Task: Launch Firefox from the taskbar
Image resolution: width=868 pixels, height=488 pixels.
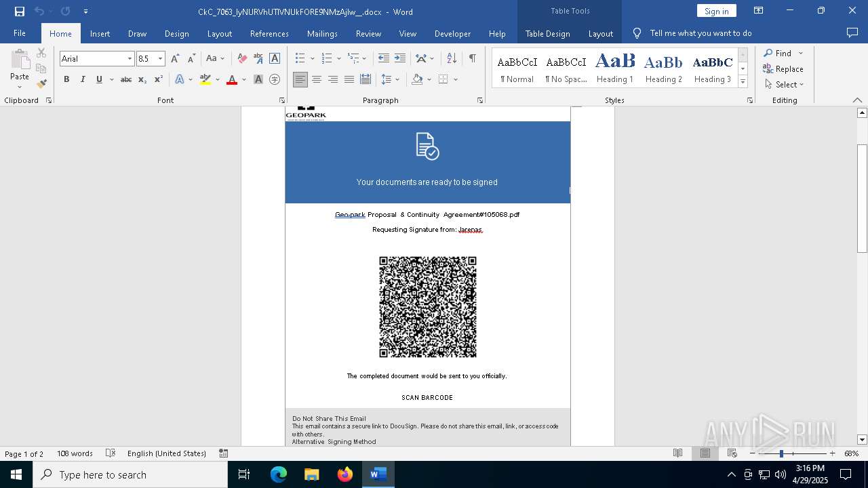Action: tap(345, 474)
